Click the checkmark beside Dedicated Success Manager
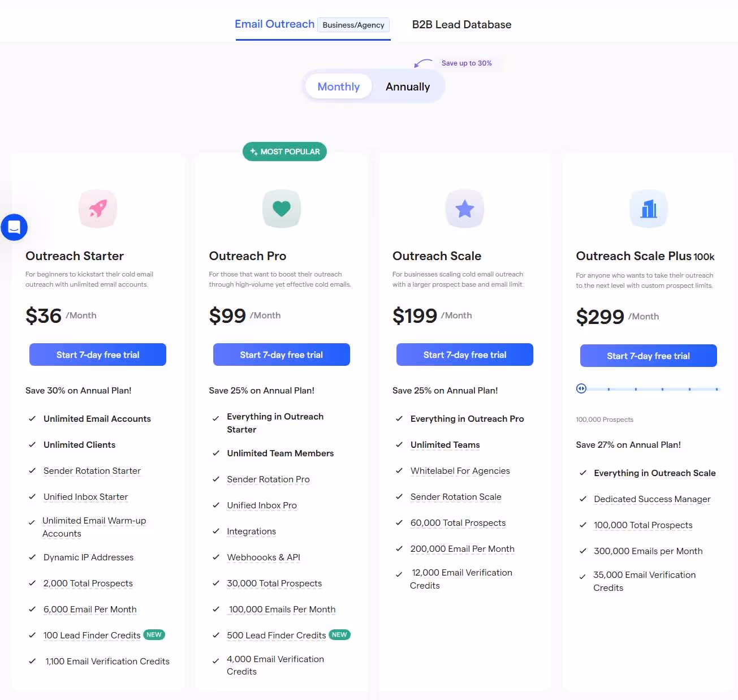 pyautogui.click(x=583, y=499)
